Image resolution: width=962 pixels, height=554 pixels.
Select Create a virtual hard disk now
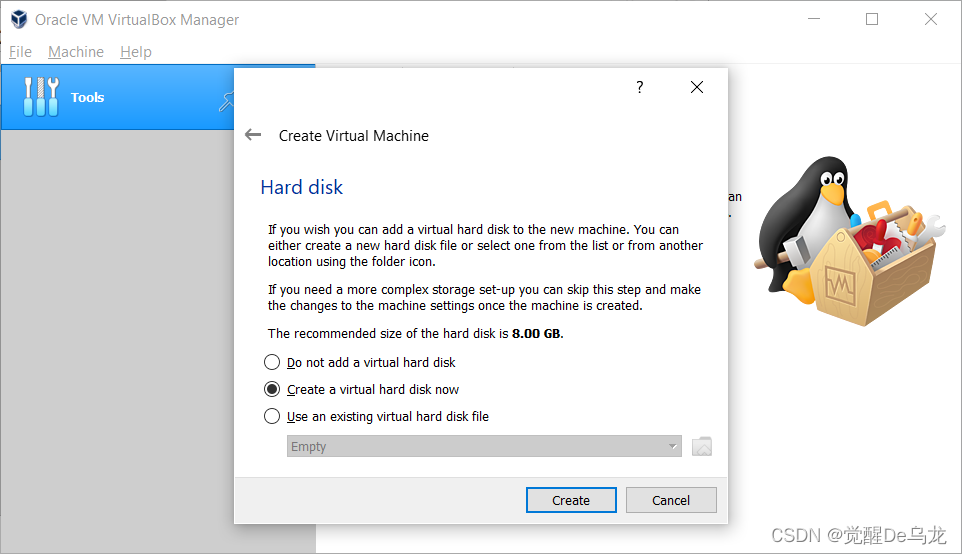tap(361, 390)
